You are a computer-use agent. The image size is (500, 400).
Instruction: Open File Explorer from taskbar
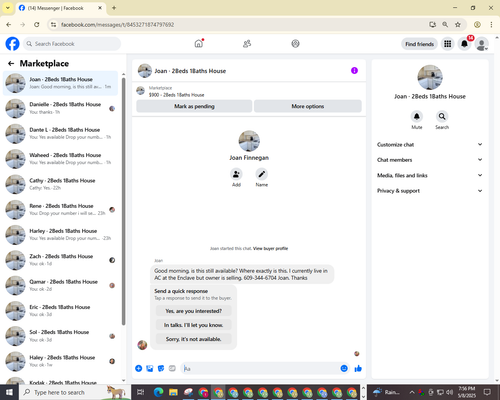tap(173, 392)
